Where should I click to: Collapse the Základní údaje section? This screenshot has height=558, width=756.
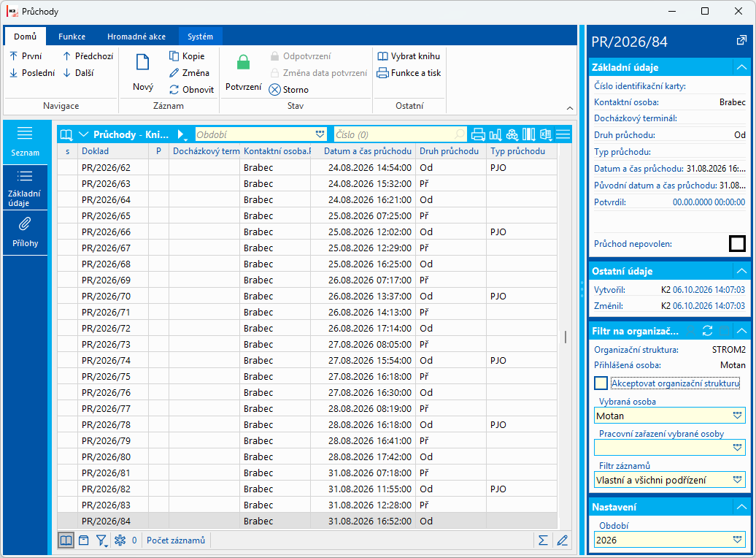[741, 67]
